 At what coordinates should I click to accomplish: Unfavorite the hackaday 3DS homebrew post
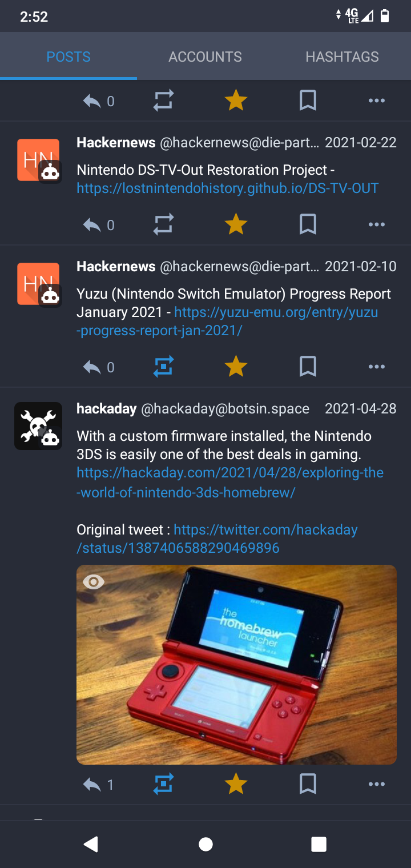(236, 785)
